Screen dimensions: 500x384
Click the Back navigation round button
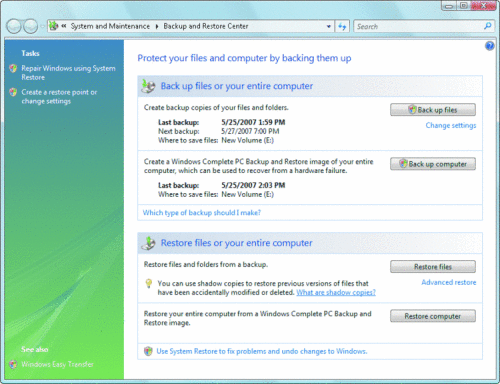click(x=14, y=26)
